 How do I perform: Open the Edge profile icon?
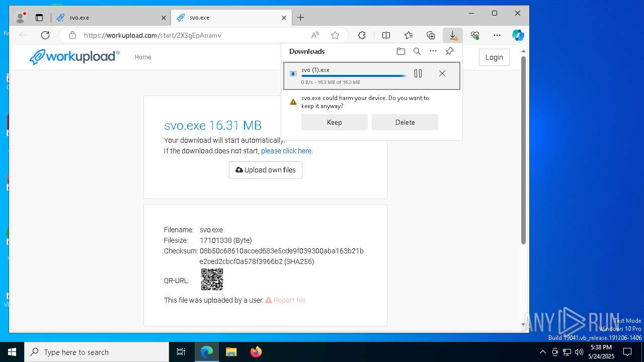tap(21, 18)
